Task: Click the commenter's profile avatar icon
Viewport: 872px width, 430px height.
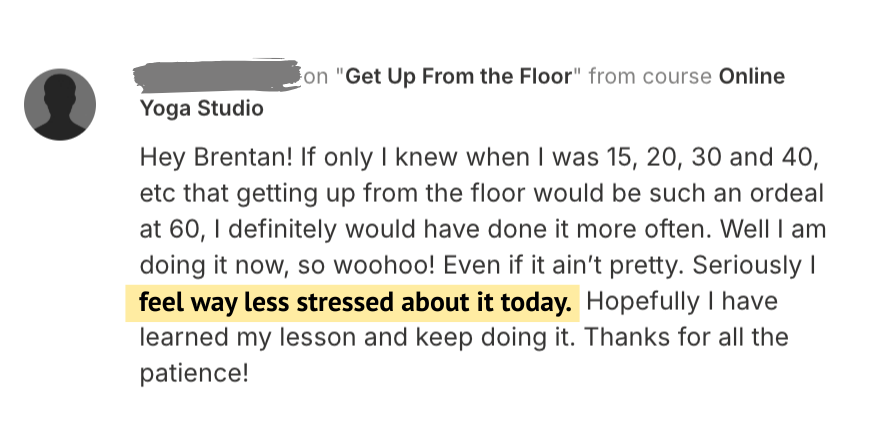Action: pos(60,105)
